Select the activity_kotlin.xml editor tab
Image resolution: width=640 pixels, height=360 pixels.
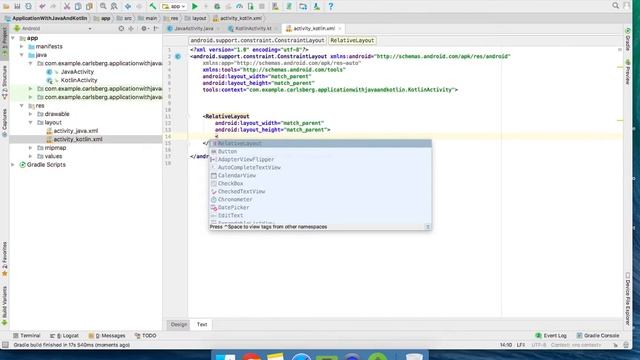pos(313,29)
